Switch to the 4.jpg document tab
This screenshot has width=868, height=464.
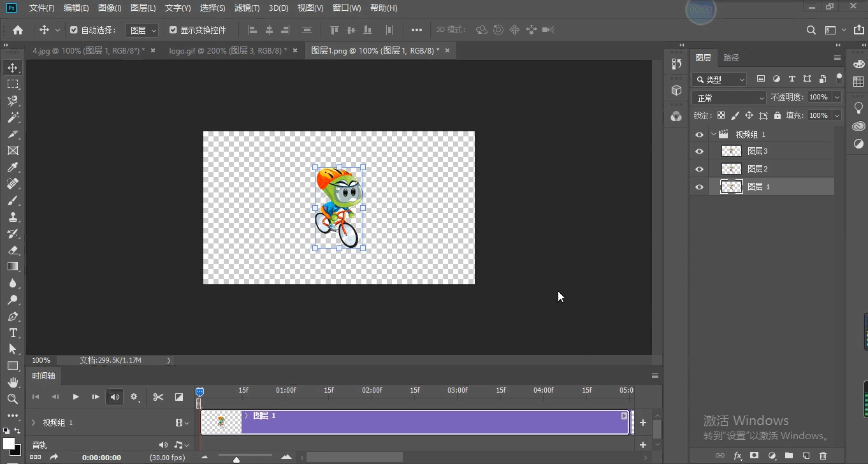89,50
